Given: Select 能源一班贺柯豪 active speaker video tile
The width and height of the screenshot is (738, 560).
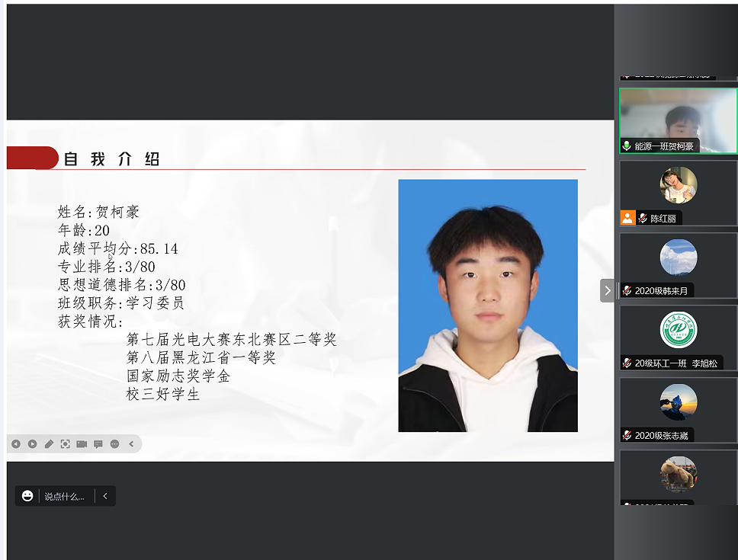Looking at the screenshot, I should tap(678, 119).
